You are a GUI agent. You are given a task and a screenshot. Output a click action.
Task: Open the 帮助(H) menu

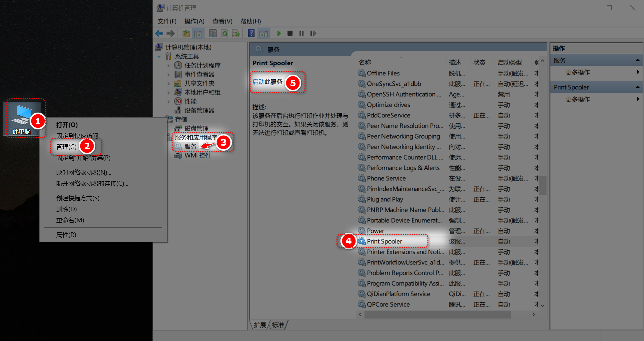[x=251, y=21]
